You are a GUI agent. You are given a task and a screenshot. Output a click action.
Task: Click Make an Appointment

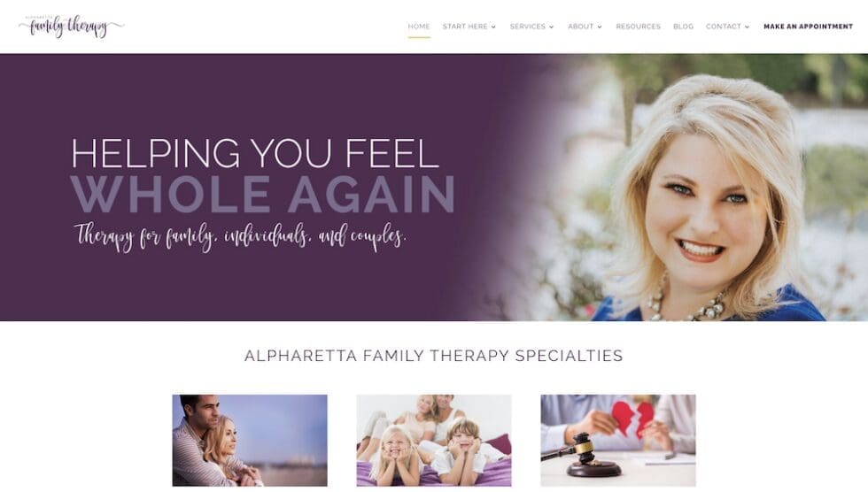point(808,27)
